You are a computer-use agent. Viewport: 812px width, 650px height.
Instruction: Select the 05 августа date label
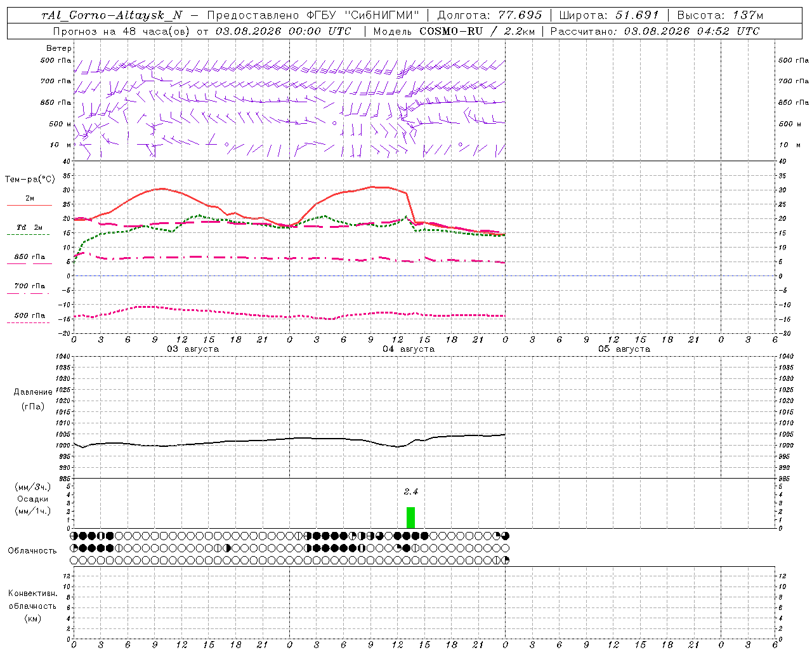point(624,349)
